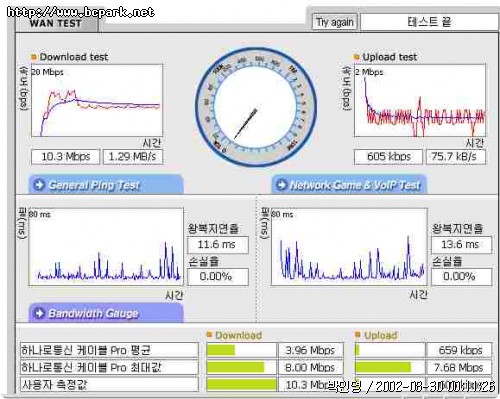Click the 10.3 Mbps download result box
The image size is (500, 399).
(x=65, y=157)
